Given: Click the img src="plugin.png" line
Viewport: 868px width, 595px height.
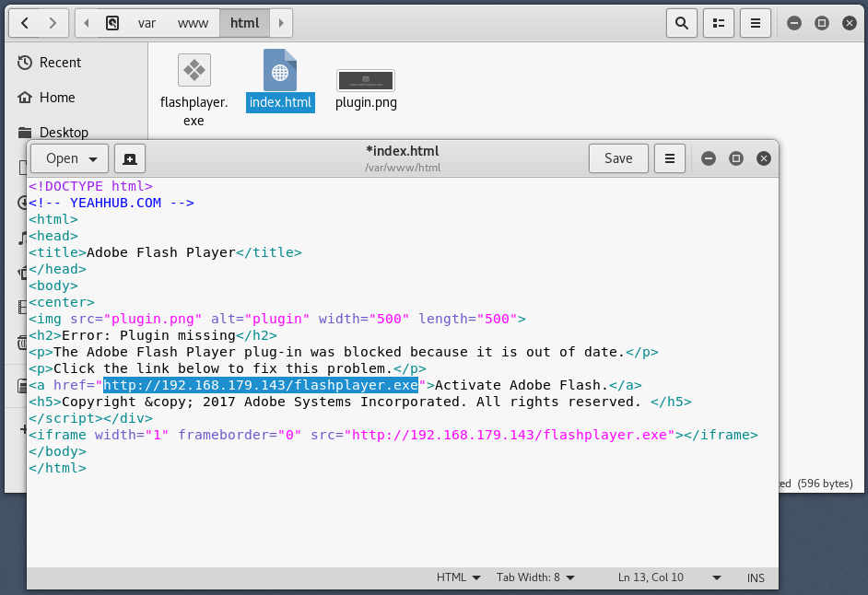Looking at the screenshot, I should point(277,320).
